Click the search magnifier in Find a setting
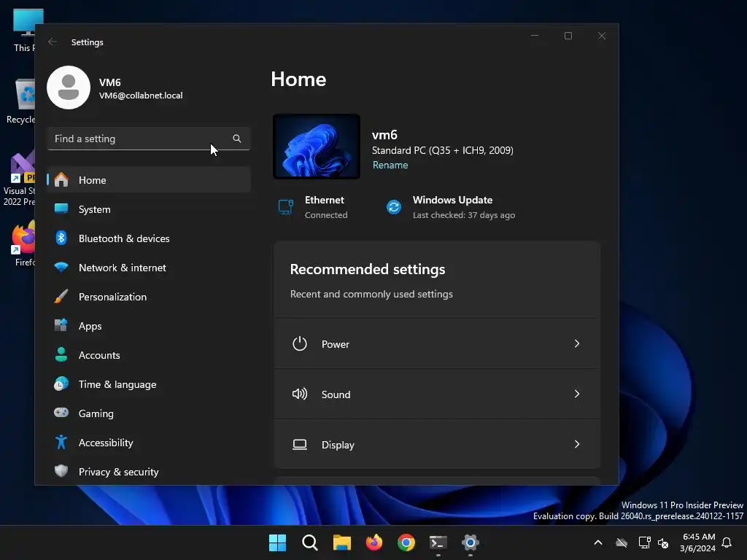 (237, 139)
